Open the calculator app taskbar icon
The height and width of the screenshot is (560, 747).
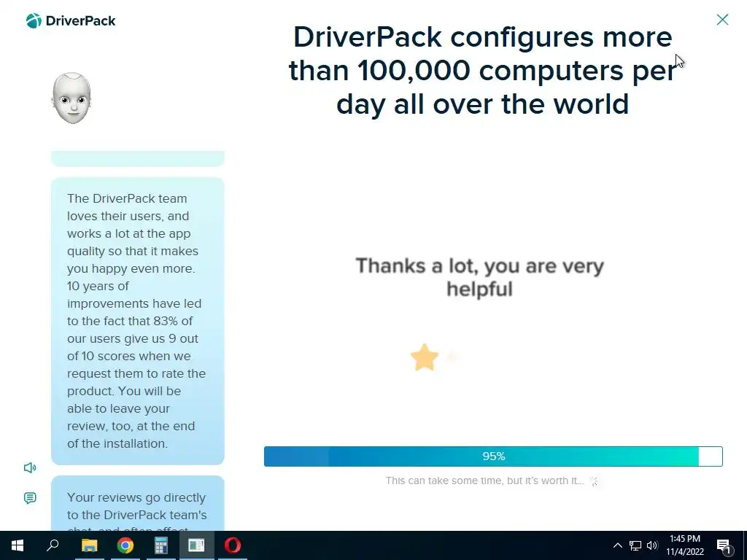pyautogui.click(x=161, y=545)
